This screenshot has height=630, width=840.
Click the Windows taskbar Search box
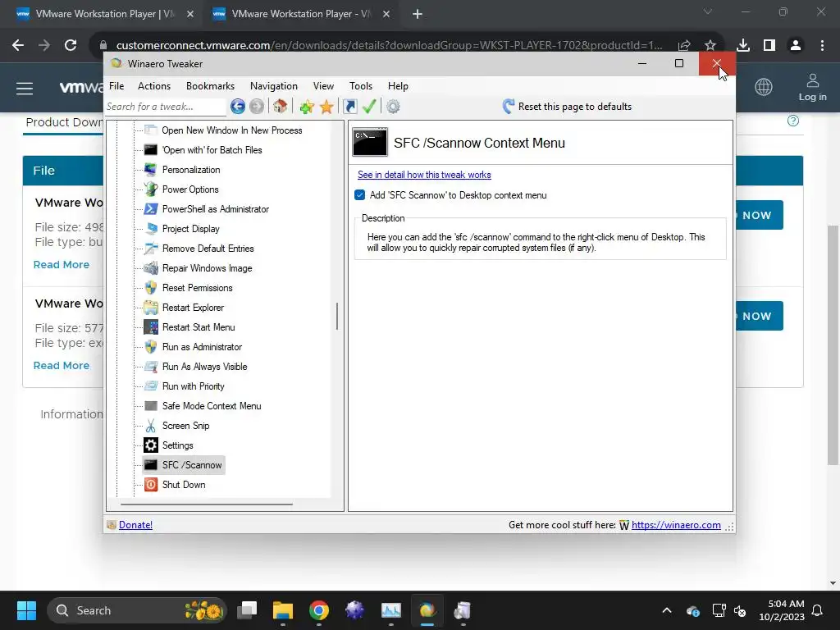[x=137, y=610]
